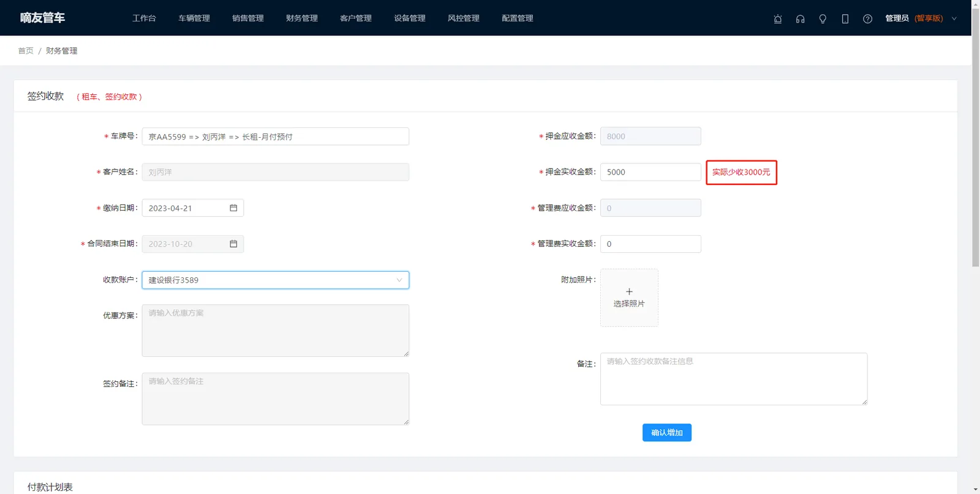Click the 押金应收金额 field showing 8000
The image size is (980, 494).
(x=650, y=137)
